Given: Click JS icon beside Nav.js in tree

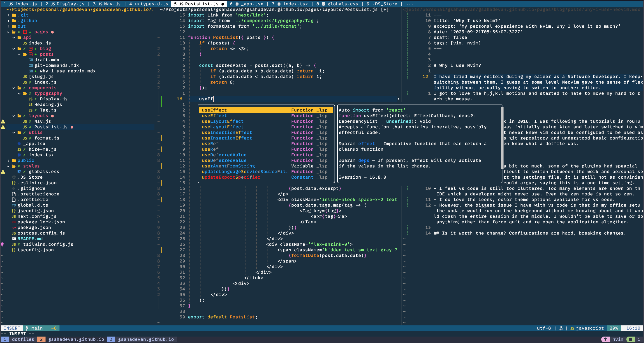Looking at the screenshot, I should pos(25,121).
